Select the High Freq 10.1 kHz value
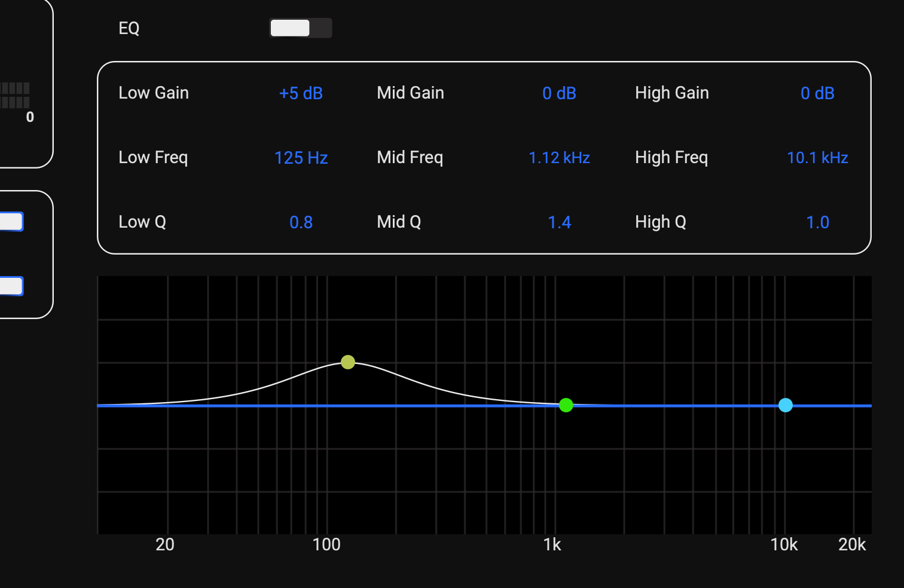Viewport: 904px width, 588px height. (817, 158)
